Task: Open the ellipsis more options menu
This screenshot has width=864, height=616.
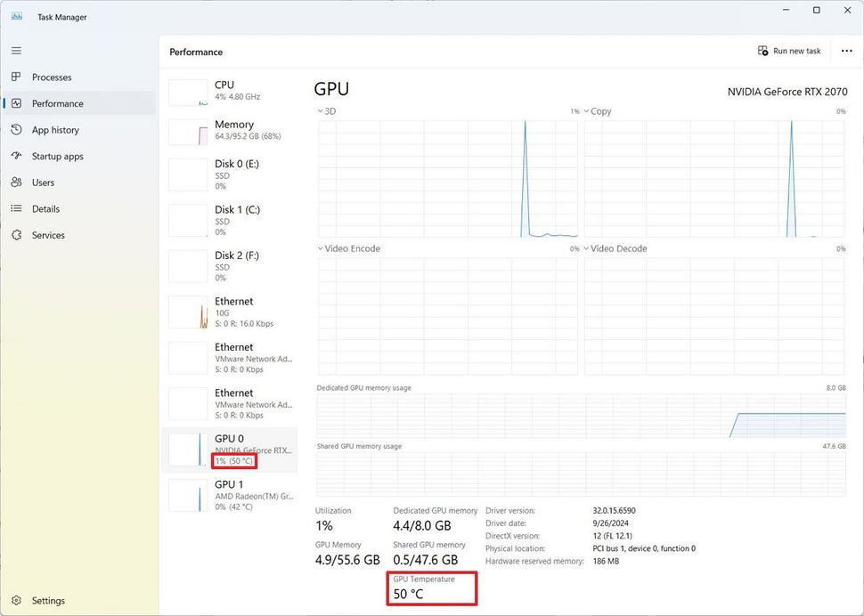Action: 846,51
